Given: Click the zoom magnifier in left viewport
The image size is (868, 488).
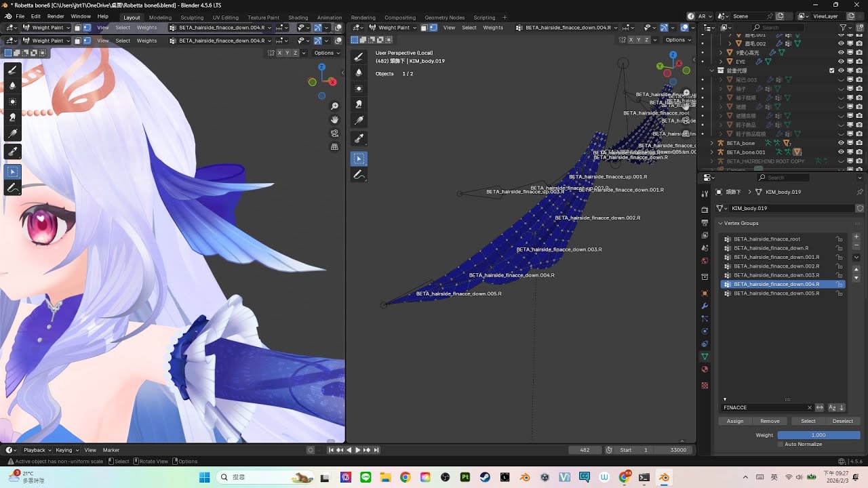Looking at the screenshot, I should click(x=335, y=106).
